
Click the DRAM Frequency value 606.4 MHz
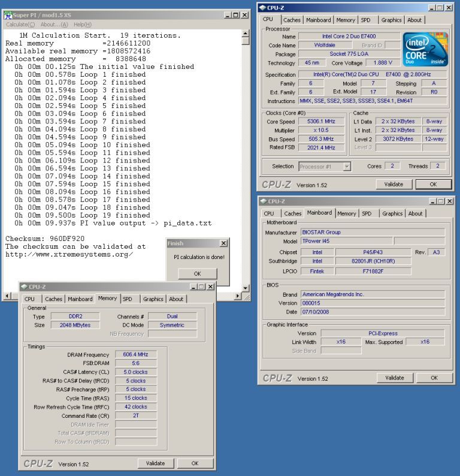pyautogui.click(x=136, y=354)
